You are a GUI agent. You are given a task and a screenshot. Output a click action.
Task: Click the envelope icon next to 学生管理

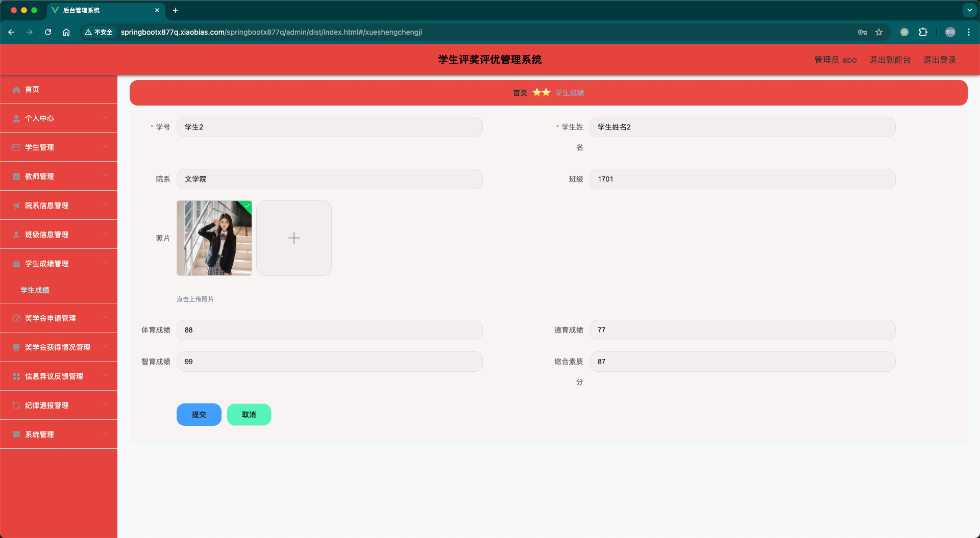pyautogui.click(x=16, y=147)
